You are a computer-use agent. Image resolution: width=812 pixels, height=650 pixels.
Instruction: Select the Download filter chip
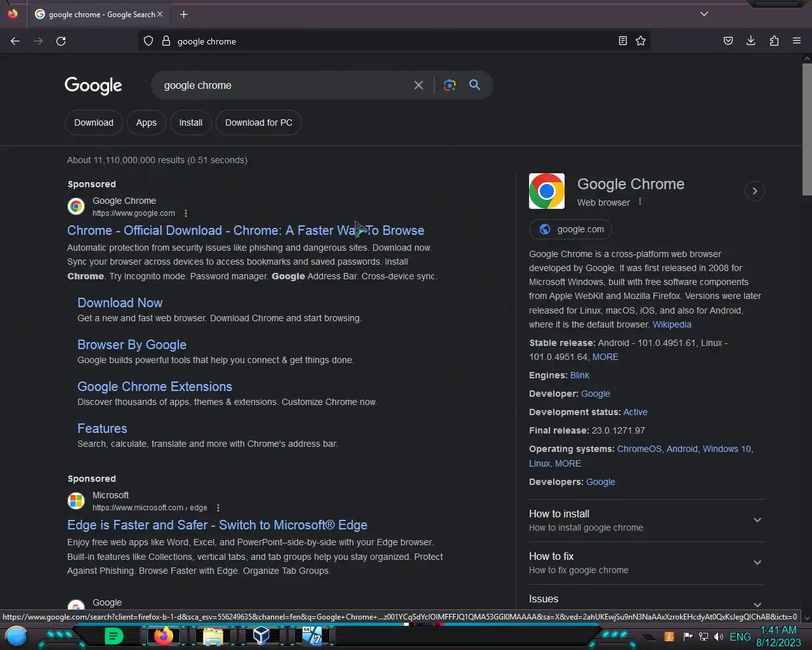pos(94,123)
